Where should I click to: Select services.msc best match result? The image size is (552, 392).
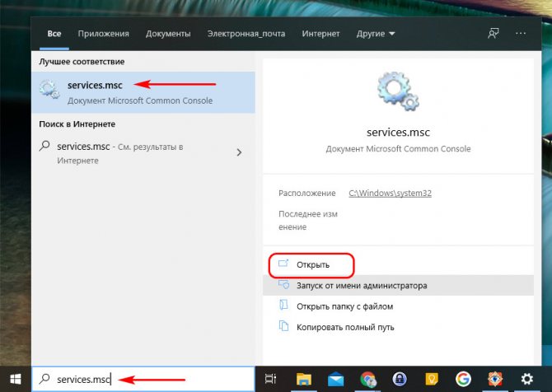click(x=143, y=92)
